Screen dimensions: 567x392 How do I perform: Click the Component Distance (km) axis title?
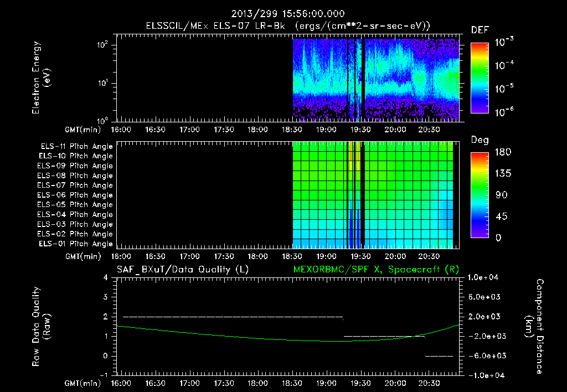tap(534, 327)
